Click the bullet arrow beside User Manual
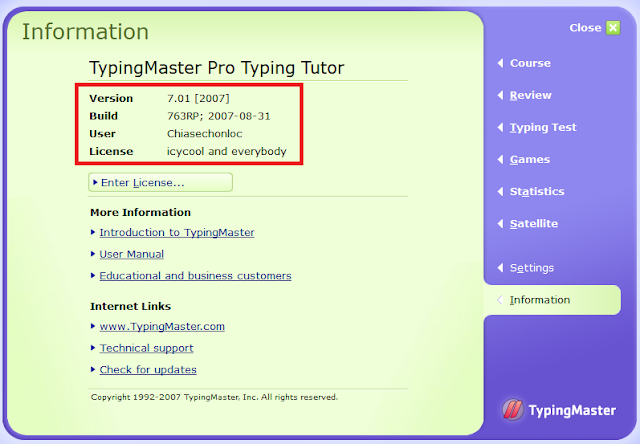Viewport: 640px width, 444px height. click(93, 254)
